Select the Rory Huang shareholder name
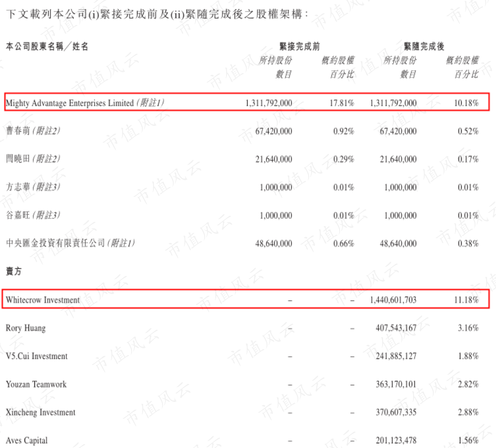This screenshot has width=496, height=448. (x=26, y=328)
